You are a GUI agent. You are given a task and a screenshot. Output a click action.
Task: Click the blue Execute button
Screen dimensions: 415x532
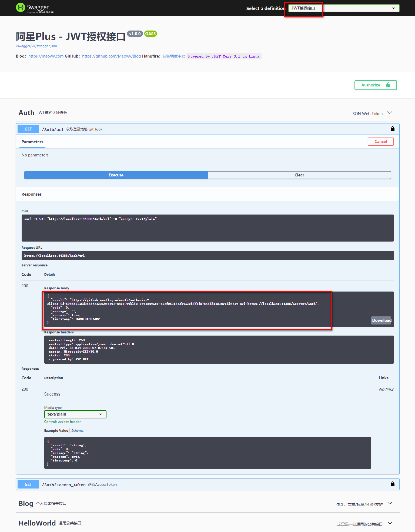click(x=116, y=175)
